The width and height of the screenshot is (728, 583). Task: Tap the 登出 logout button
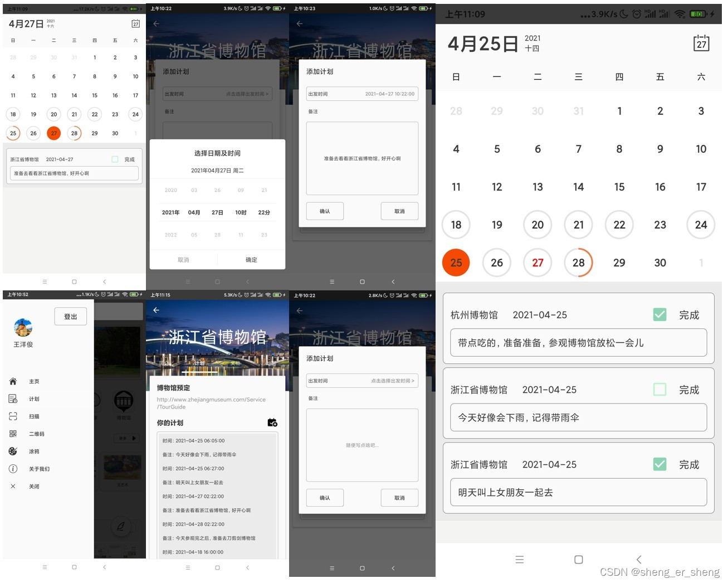71,317
